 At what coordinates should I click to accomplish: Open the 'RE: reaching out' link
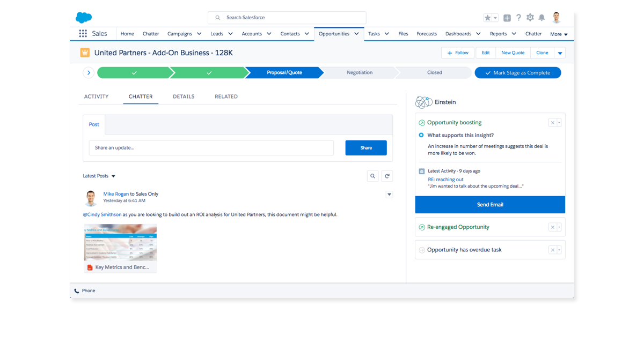tap(445, 180)
